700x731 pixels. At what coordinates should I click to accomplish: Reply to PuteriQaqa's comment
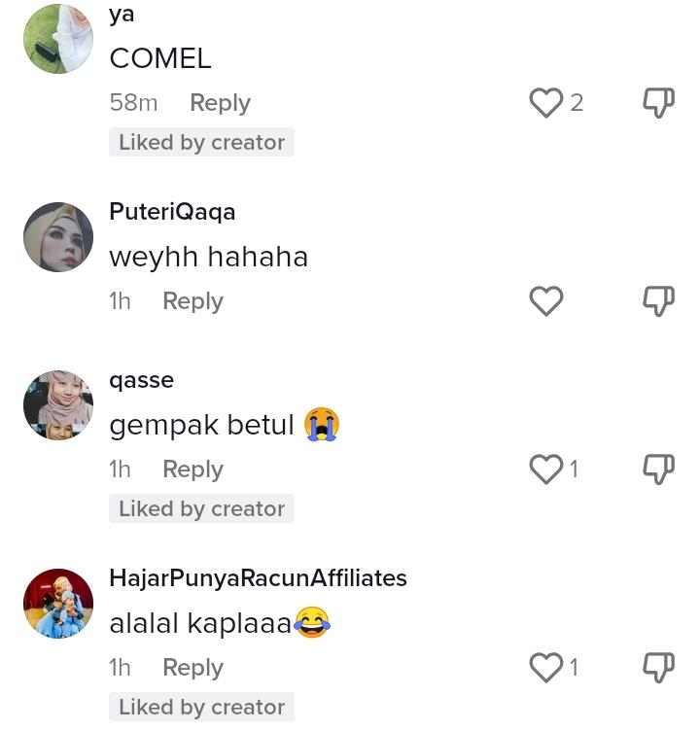(x=192, y=301)
